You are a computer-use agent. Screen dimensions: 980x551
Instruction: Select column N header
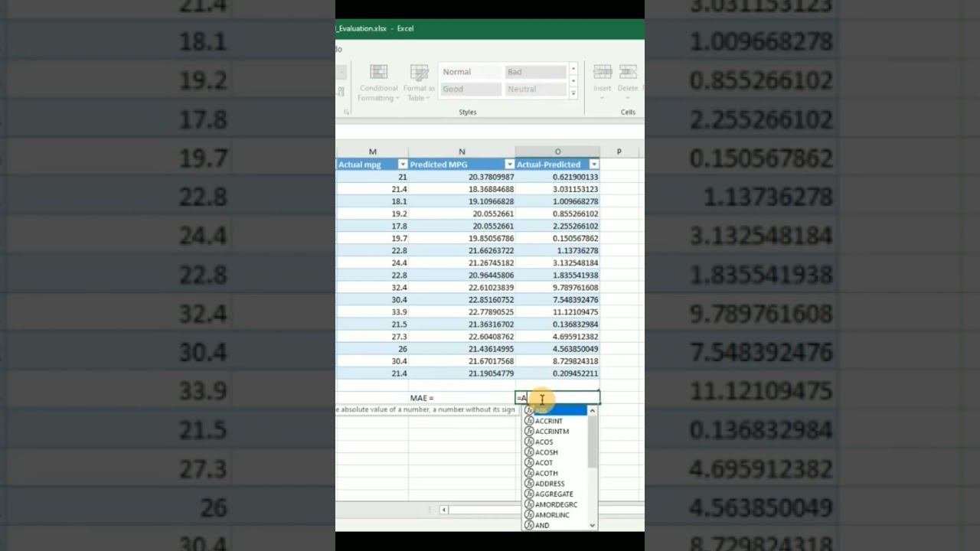[x=462, y=152]
